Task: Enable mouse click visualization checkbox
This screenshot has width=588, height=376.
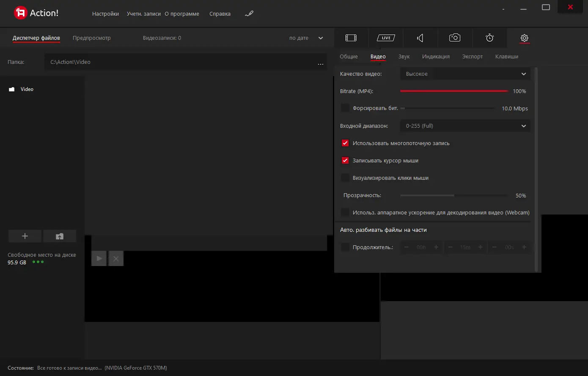Action: pyautogui.click(x=345, y=178)
